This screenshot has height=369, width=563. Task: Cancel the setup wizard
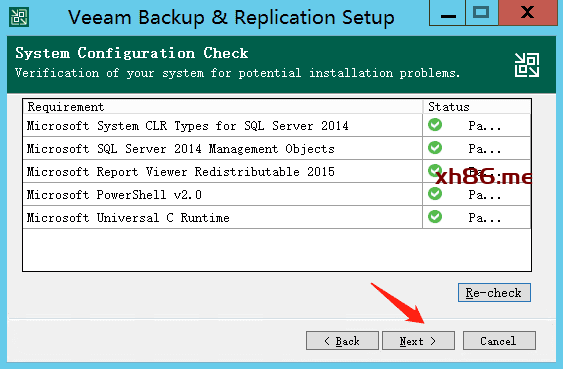point(499,341)
